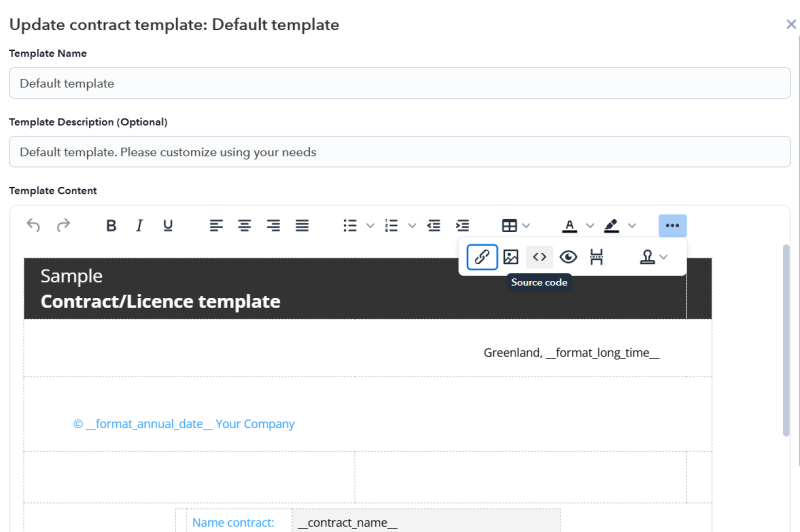Viewport: 800px width, 532px height.
Task: Click the editor vertical scrollbar
Action: (786, 341)
